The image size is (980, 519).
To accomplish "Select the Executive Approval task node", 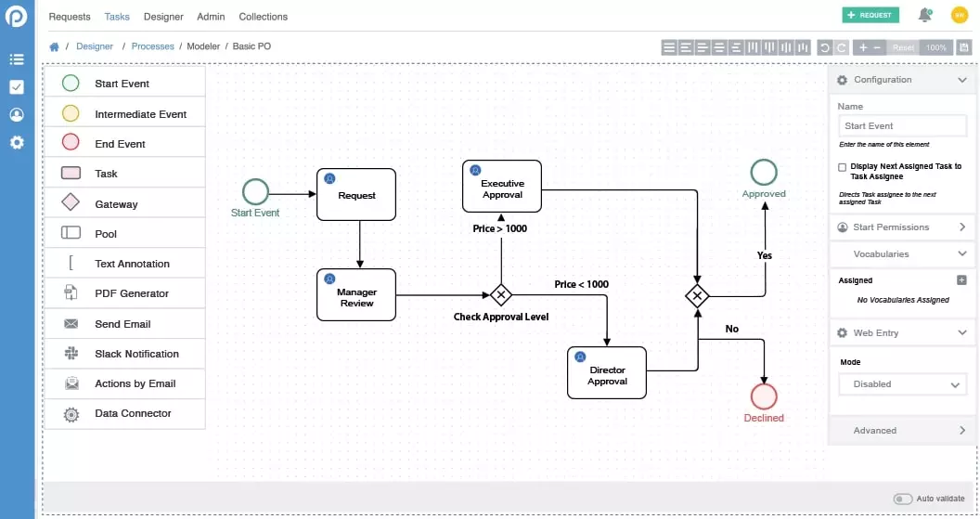I will tap(502, 187).
